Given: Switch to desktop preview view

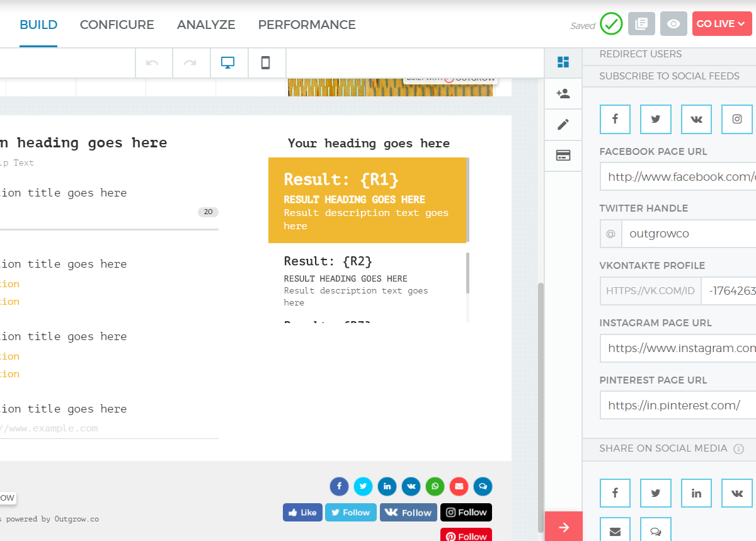Looking at the screenshot, I should click(228, 63).
